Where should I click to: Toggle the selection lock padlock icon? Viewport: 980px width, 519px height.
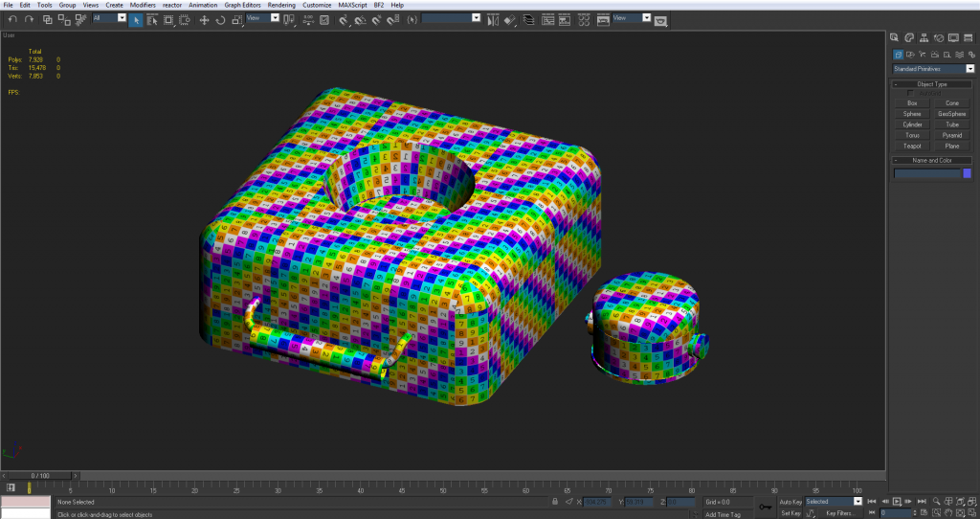555,501
